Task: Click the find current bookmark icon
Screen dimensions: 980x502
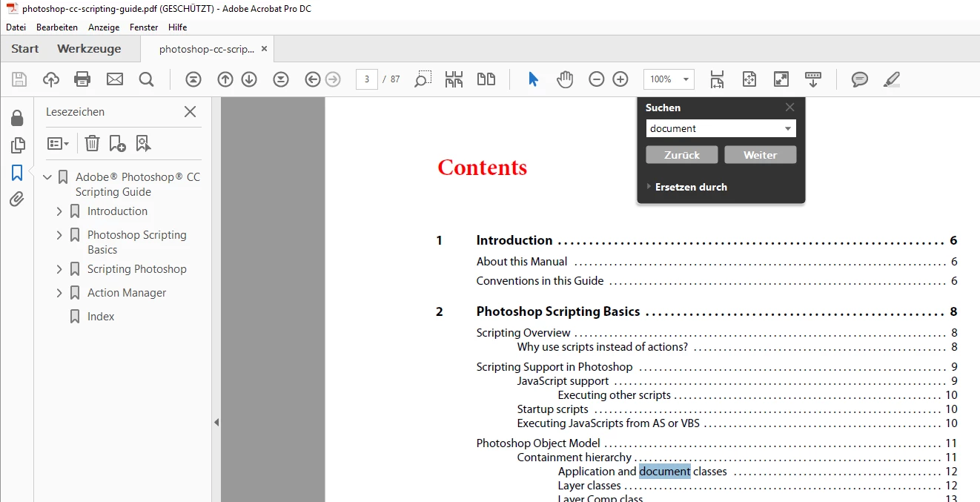Action: [x=143, y=143]
